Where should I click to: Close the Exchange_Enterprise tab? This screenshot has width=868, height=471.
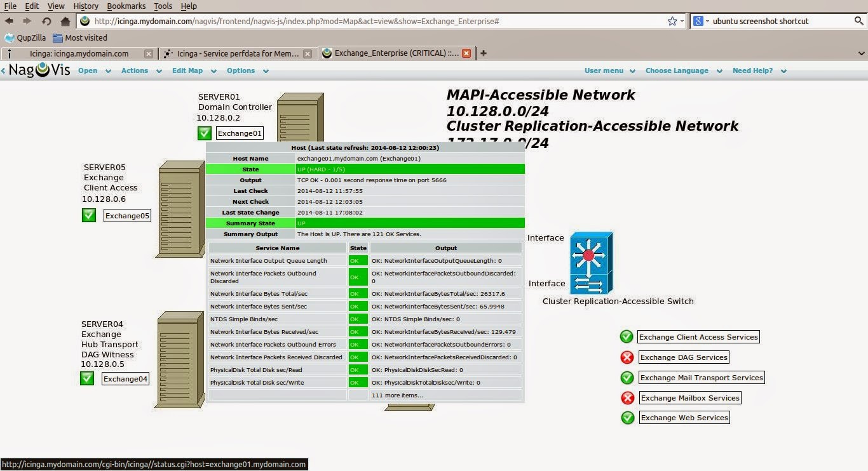466,53
